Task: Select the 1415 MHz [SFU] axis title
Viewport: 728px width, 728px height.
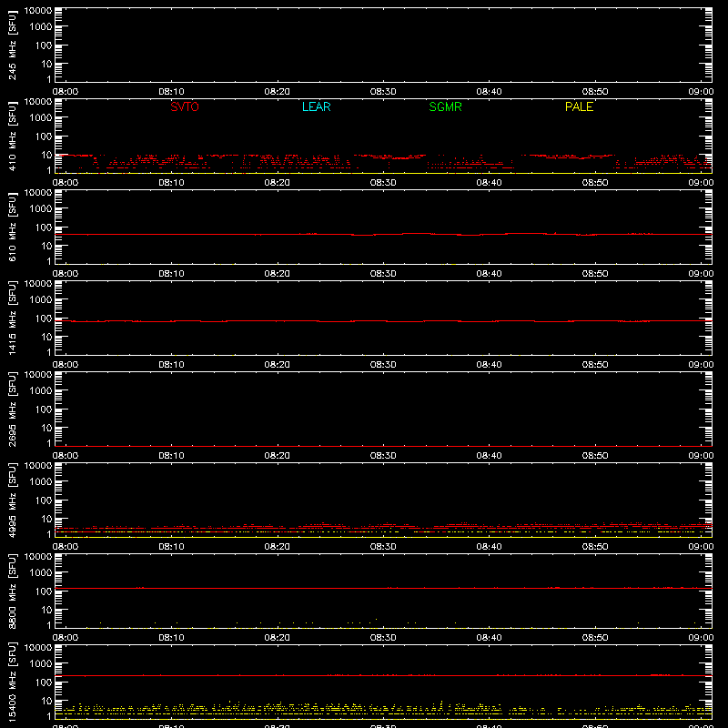Action: pyautogui.click(x=12, y=318)
